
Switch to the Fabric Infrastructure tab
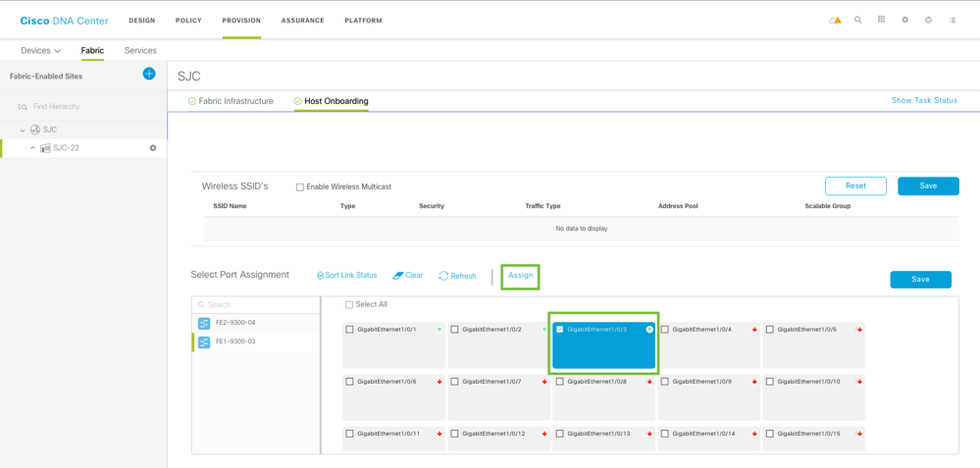(231, 101)
